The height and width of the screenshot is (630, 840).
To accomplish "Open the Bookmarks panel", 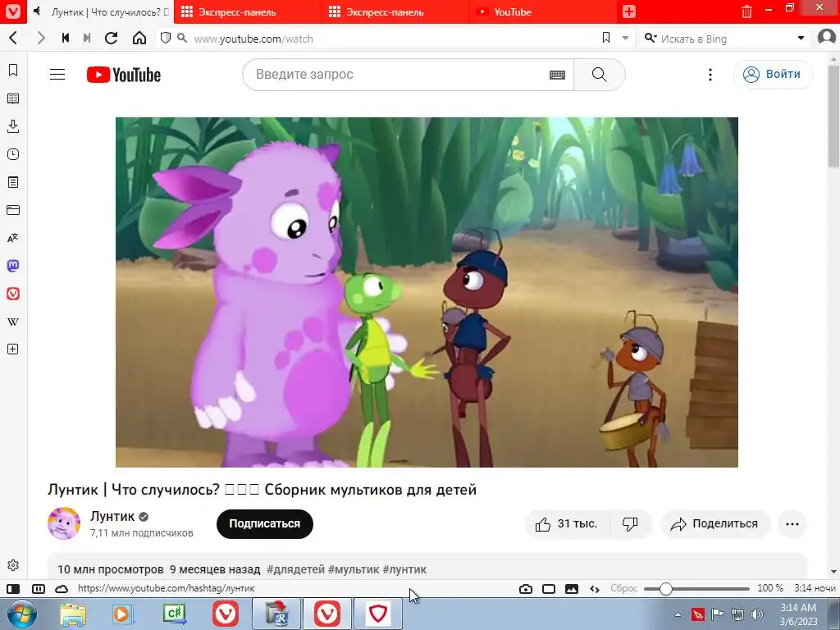I will click(13, 71).
